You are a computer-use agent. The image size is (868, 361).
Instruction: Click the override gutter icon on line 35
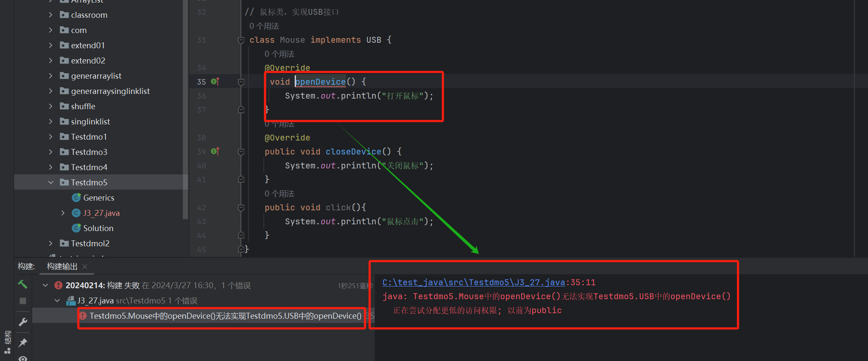pos(215,81)
